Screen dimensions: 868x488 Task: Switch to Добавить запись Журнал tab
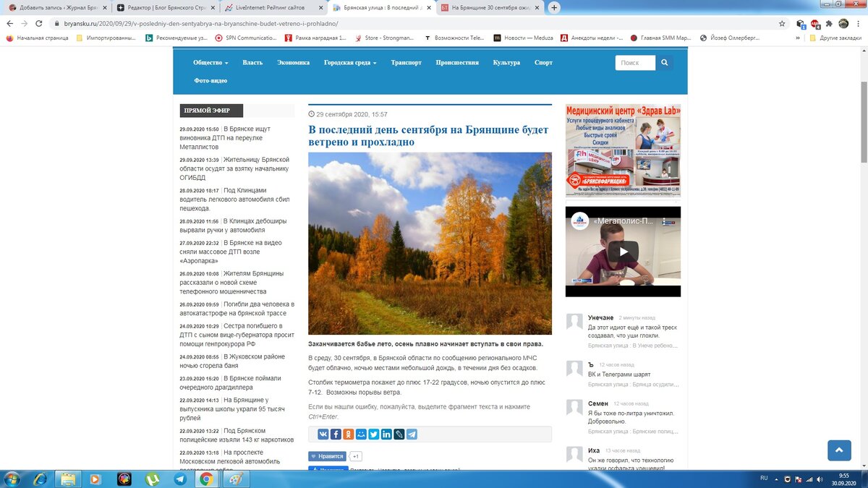56,7
